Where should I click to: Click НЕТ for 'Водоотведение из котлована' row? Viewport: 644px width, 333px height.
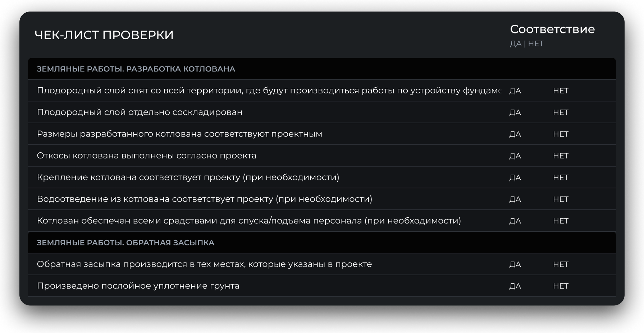(561, 199)
